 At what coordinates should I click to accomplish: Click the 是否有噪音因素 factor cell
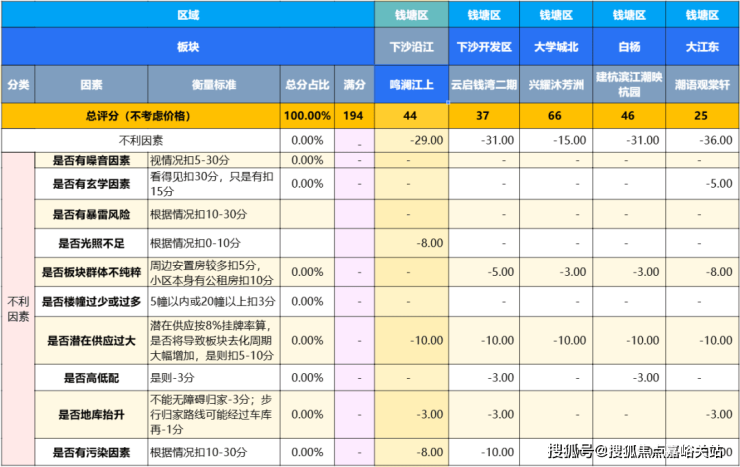91,160
